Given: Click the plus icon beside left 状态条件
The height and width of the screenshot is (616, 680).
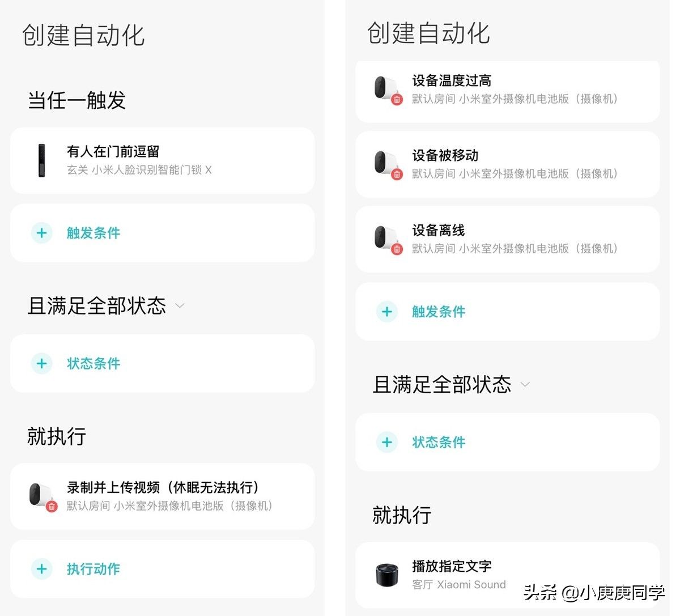Looking at the screenshot, I should 41,363.
